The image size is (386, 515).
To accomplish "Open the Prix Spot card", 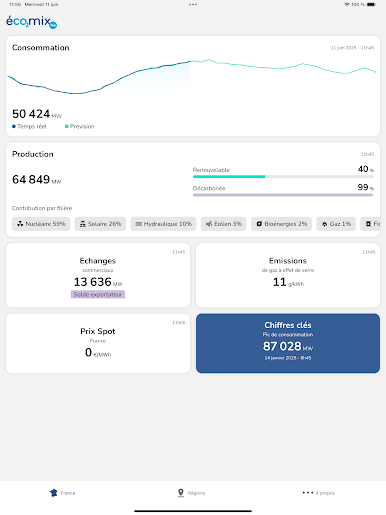I will tap(98, 343).
